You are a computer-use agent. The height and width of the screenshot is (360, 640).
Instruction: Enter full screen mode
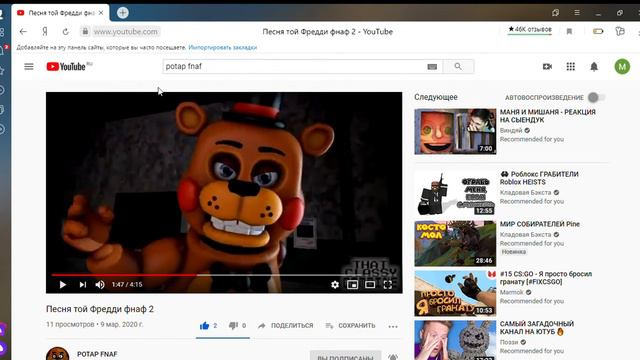387,284
